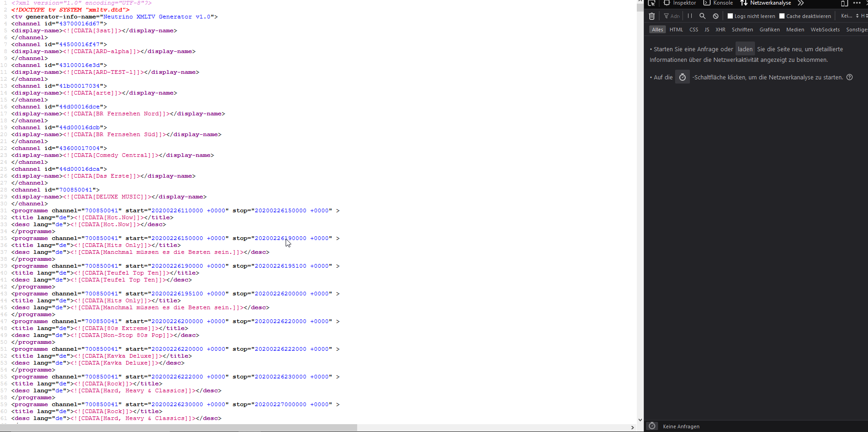Start performance analysis from the bottom status bar stopwatch
The width and height of the screenshot is (868, 432).
tap(652, 426)
